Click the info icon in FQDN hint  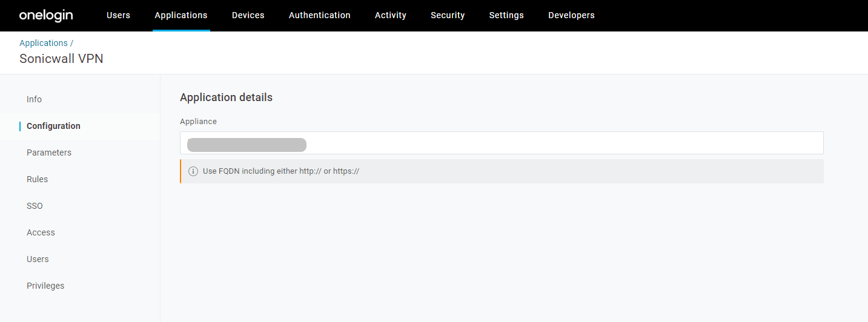pyautogui.click(x=193, y=171)
